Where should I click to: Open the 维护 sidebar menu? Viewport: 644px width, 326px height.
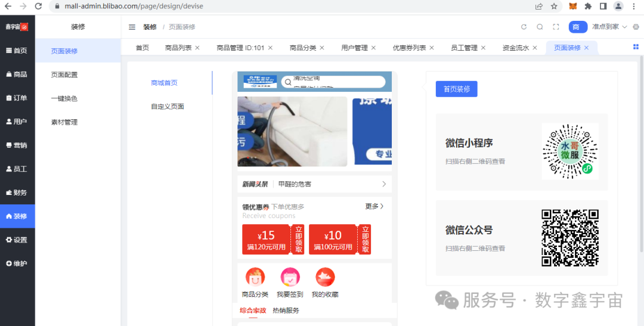pos(17,263)
